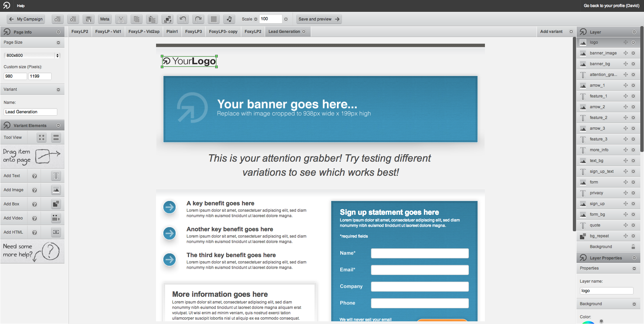Click the Save and preview button
Screen dimensions: 644x324
(x=319, y=19)
